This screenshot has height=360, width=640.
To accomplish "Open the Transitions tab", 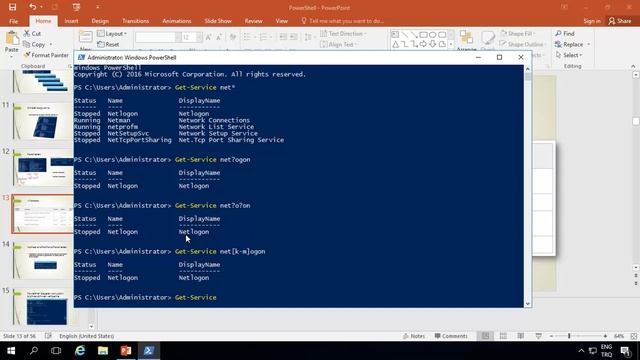I will click(x=136, y=21).
